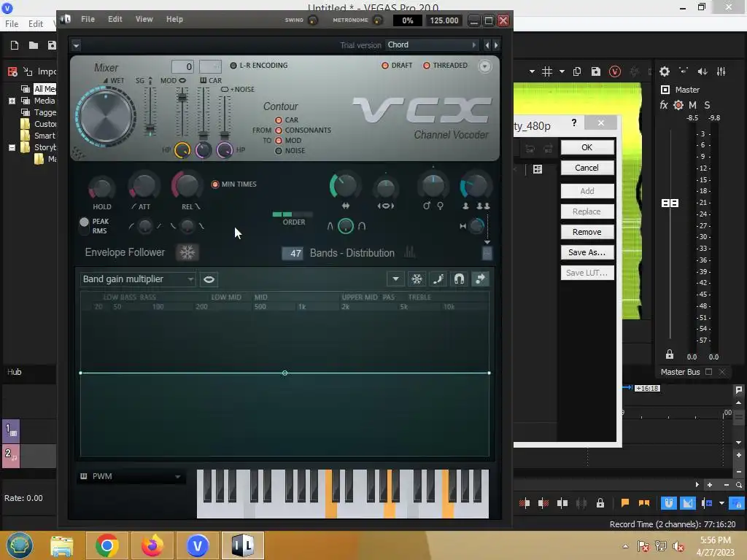Click the Master Bus fader handle
The width and height of the screenshot is (747, 560).
(670, 203)
